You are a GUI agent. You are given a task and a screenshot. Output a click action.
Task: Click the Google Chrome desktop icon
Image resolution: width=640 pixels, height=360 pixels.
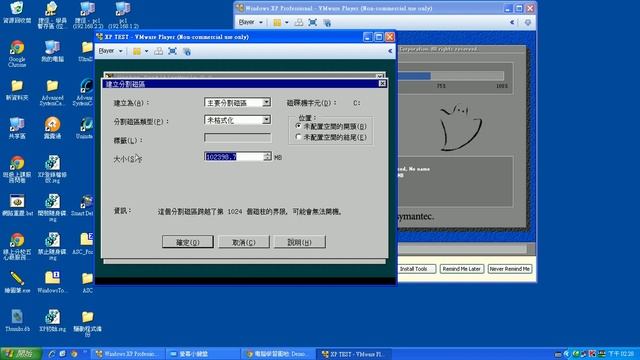[x=17, y=53]
